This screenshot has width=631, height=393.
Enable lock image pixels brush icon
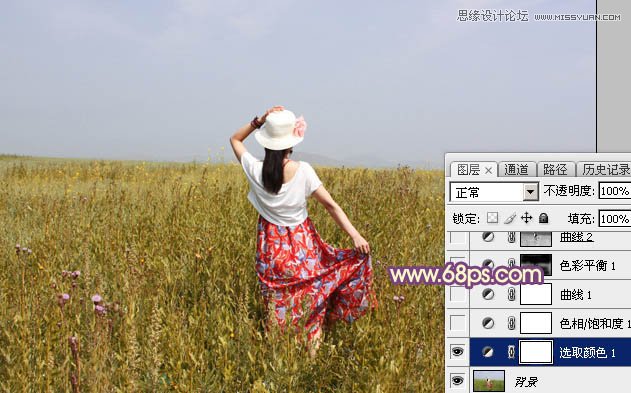[x=510, y=218]
